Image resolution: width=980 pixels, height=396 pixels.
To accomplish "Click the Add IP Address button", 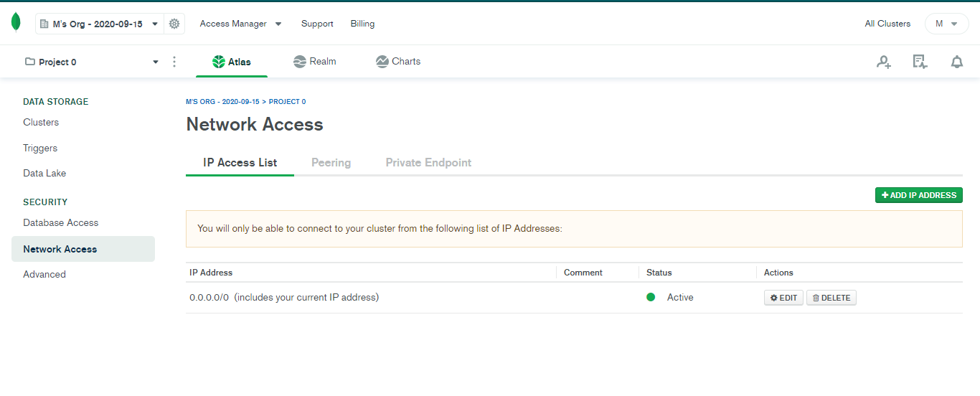I will [918, 195].
